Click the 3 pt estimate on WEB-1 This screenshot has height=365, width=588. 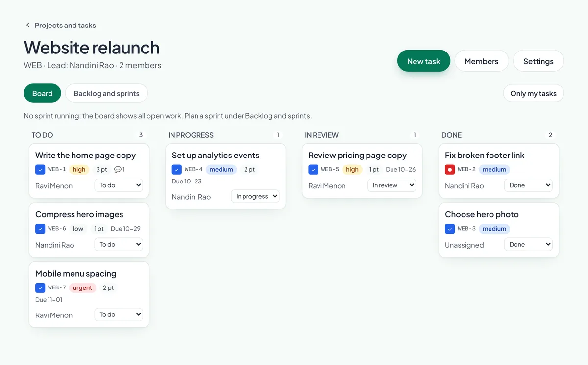(101, 169)
